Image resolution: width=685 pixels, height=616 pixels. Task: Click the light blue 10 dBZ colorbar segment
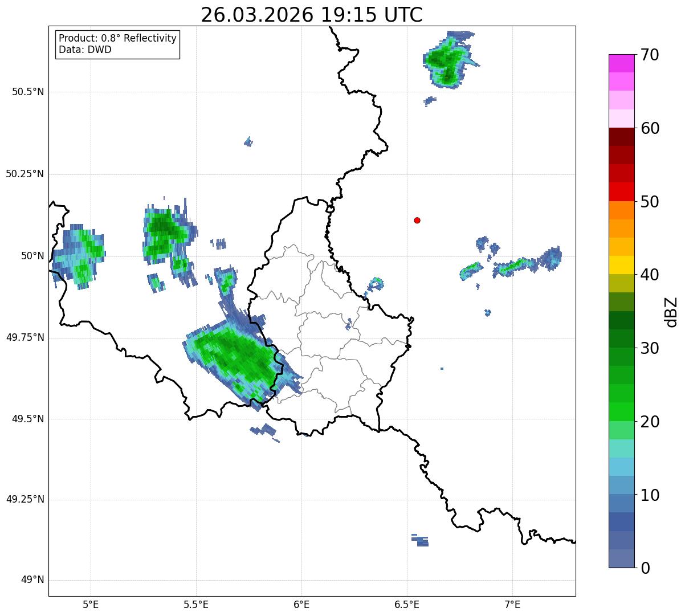(x=621, y=485)
